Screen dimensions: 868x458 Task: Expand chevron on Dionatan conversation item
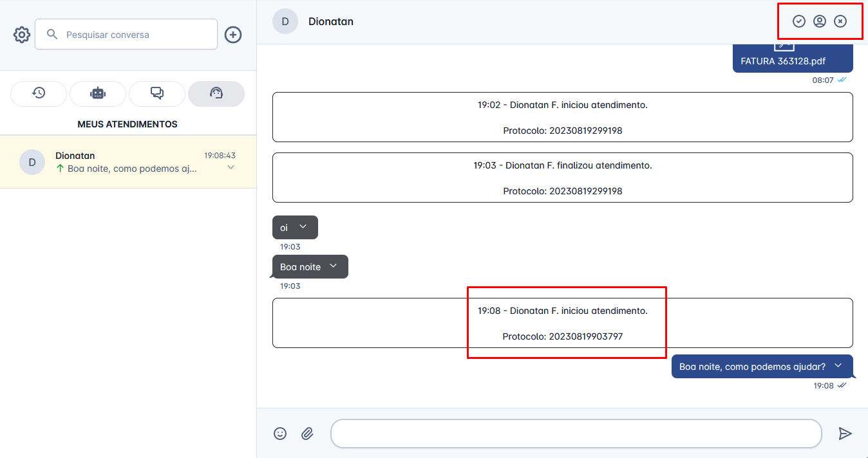[x=231, y=168]
